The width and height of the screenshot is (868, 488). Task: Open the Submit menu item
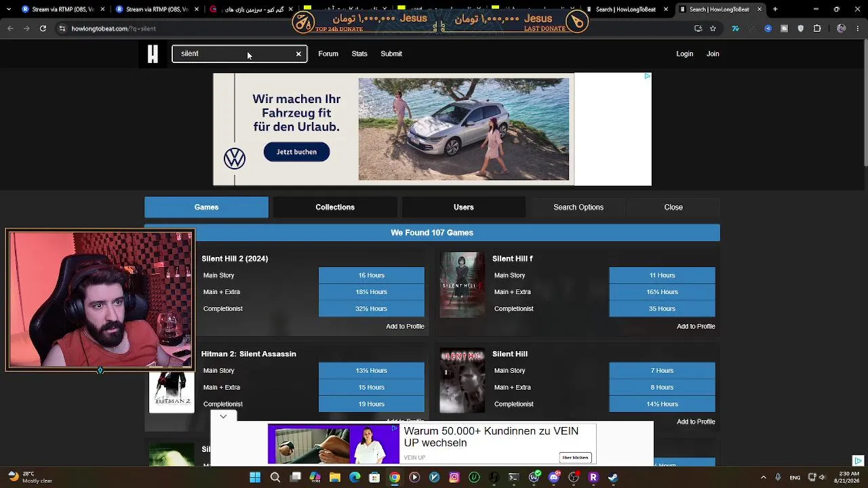click(391, 54)
